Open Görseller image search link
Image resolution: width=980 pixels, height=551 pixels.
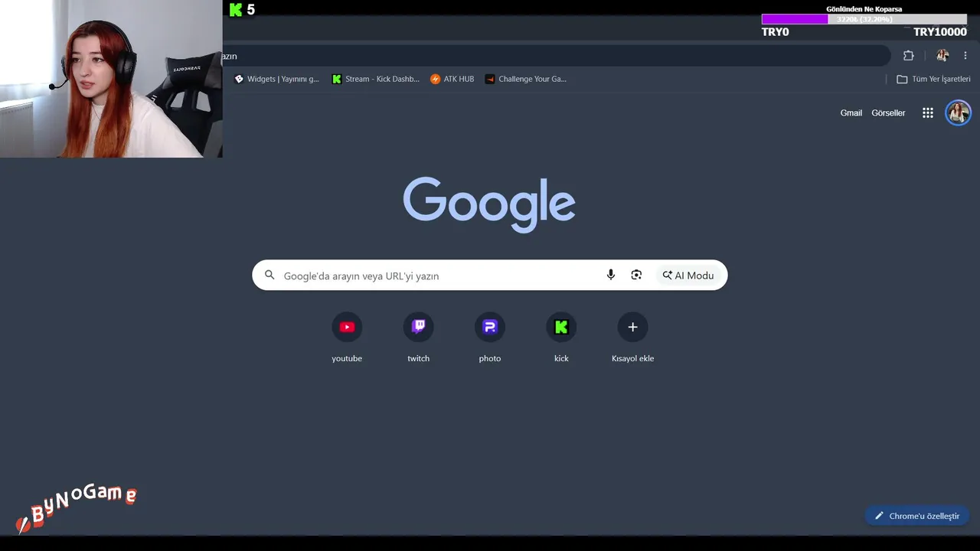click(x=888, y=113)
